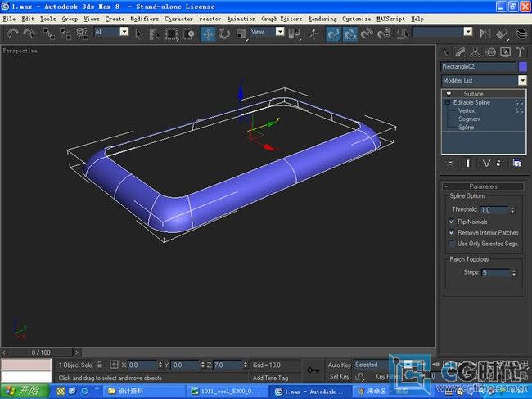Choose the Rectangular Selection Region tool
The height and width of the screenshot is (399, 532).
(171, 34)
